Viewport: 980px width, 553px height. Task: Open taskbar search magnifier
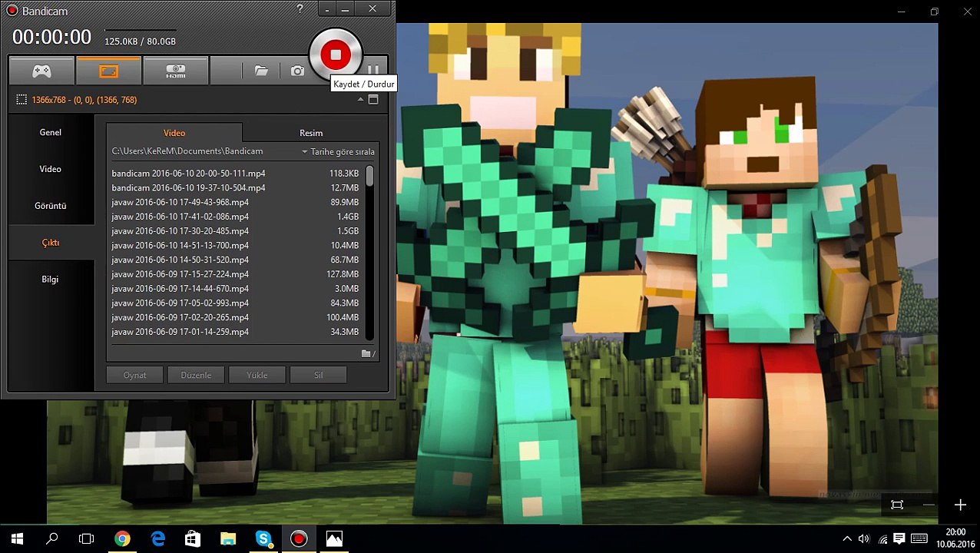(x=52, y=539)
